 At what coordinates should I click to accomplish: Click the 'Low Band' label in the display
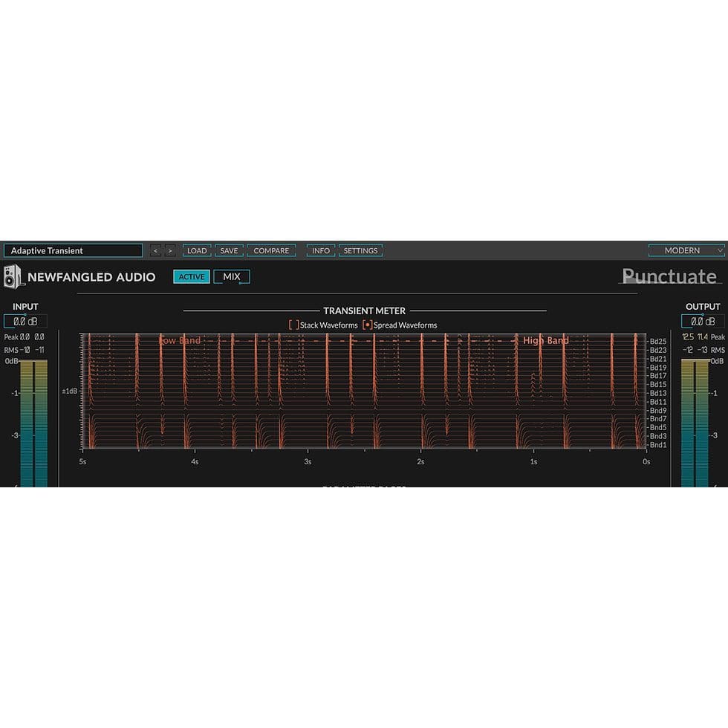[180, 340]
